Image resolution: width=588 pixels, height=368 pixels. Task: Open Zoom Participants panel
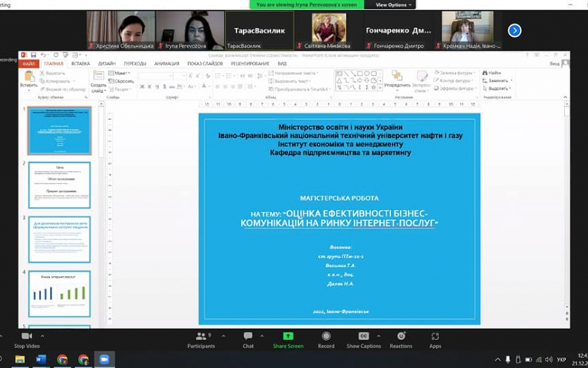(201, 340)
